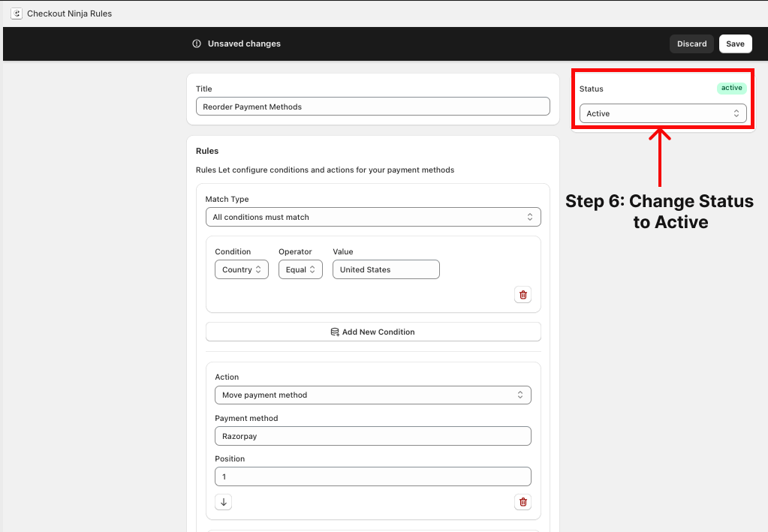Move the action down with arrow button
Screen dimensions: 768x532
224,502
